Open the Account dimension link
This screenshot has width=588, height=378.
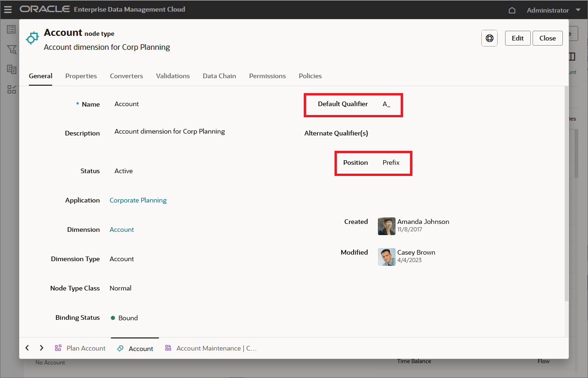coord(122,229)
